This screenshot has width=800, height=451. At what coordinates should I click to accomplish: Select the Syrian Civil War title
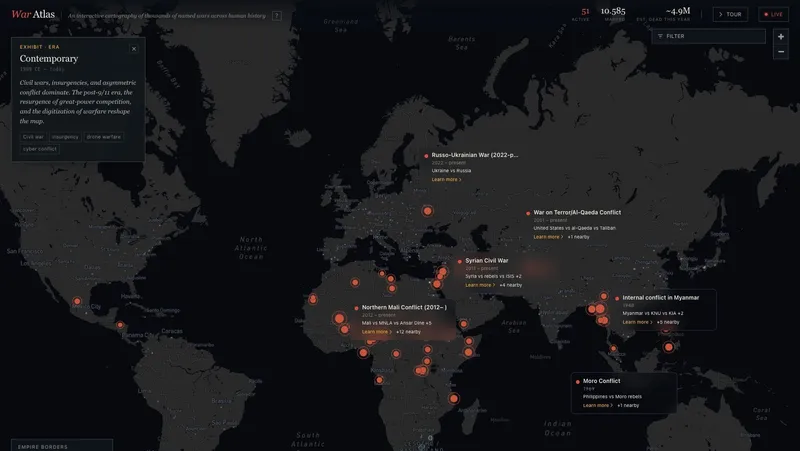[487, 261]
